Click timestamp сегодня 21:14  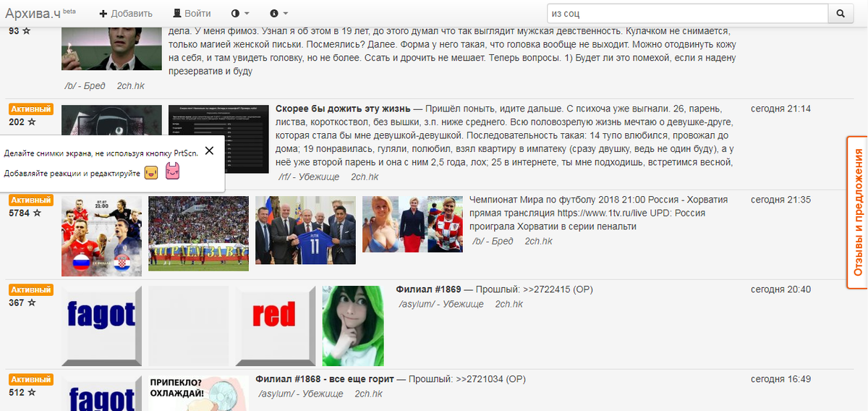(x=780, y=109)
